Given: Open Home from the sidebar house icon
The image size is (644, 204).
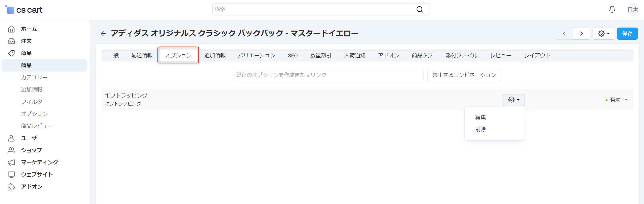Looking at the screenshot, I should point(11,29).
